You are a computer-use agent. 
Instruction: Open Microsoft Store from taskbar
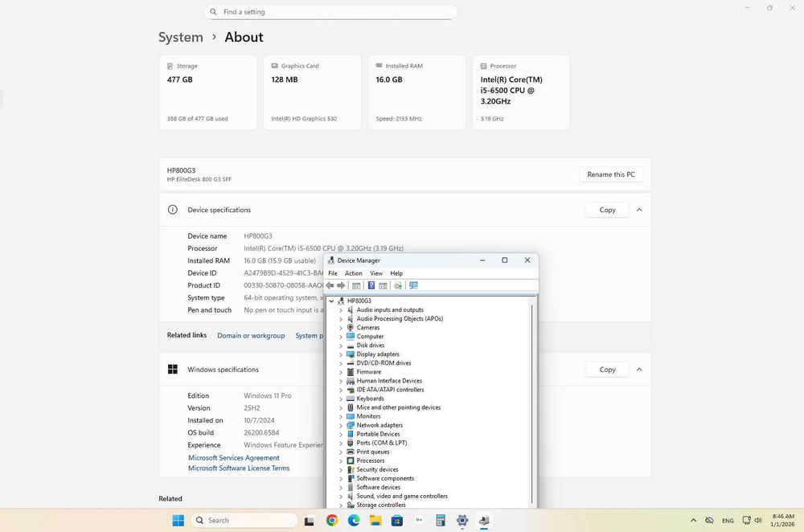[397, 520]
